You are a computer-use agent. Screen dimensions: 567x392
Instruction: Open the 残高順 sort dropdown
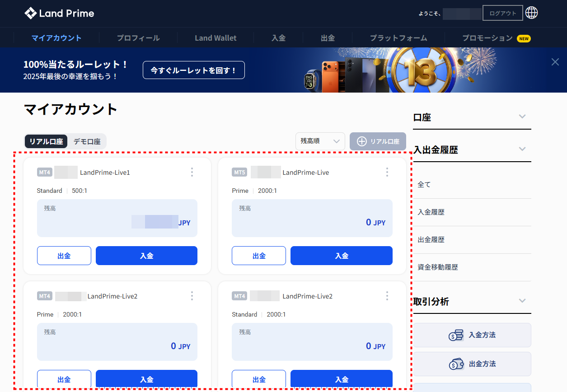pyautogui.click(x=320, y=141)
